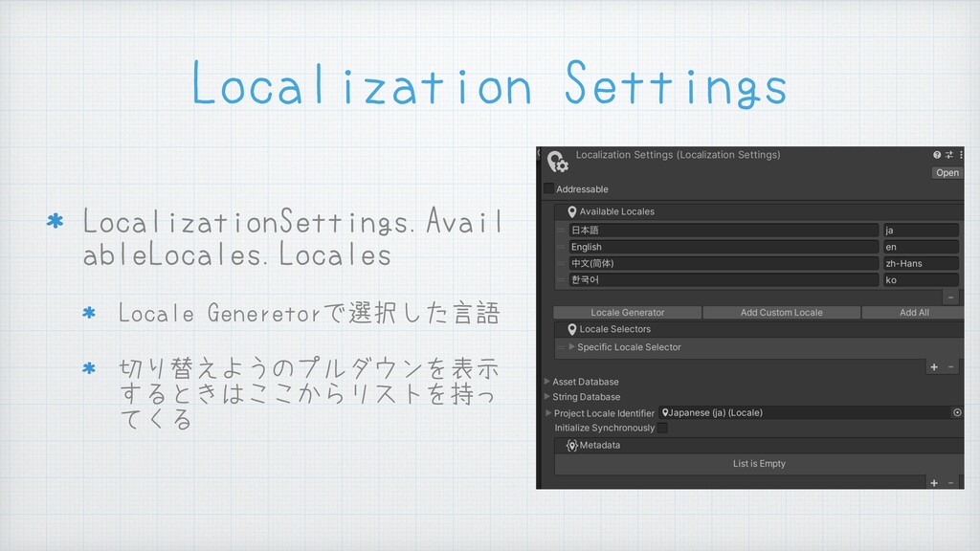Click the List is Empty text
Viewport: 980px width, 551px height.
(x=759, y=464)
